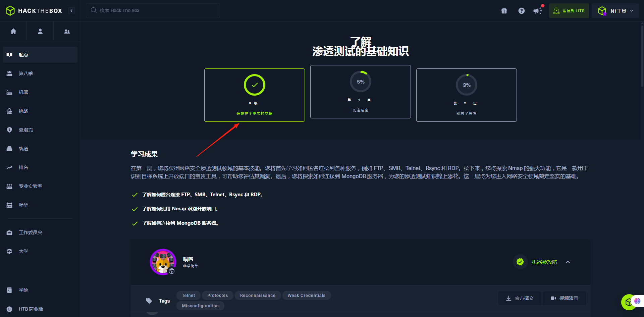Select the completed Tier 0 card
Image resolution: width=644 pixels, height=317 pixels.
click(x=255, y=95)
